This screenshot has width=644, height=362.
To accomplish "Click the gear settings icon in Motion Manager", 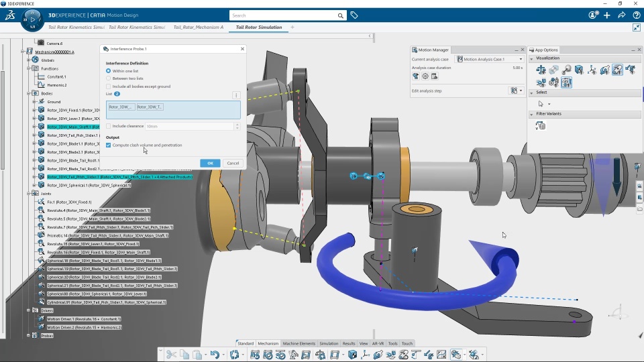I will pos(425,76).
